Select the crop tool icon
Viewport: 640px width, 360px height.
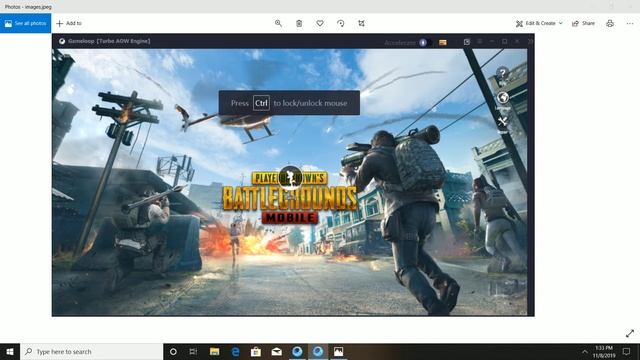click(361, 23)
